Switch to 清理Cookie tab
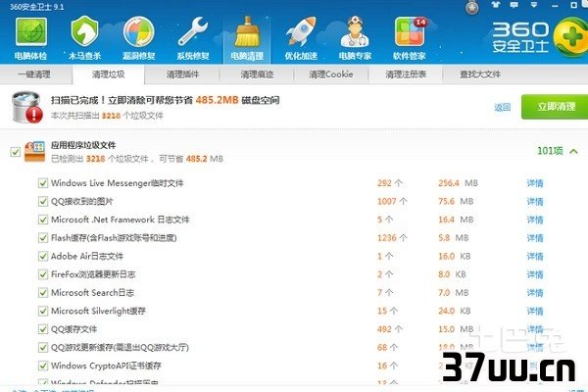 331,74
